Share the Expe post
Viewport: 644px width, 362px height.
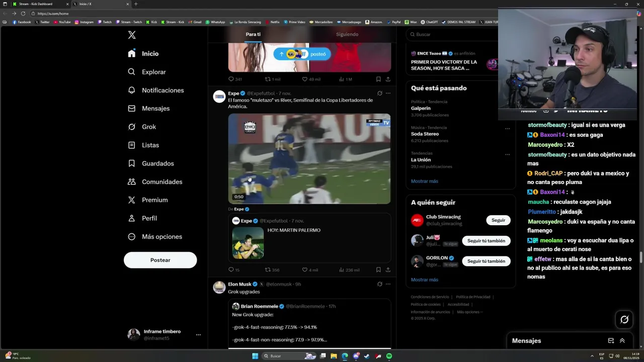[x=388, y=270]
